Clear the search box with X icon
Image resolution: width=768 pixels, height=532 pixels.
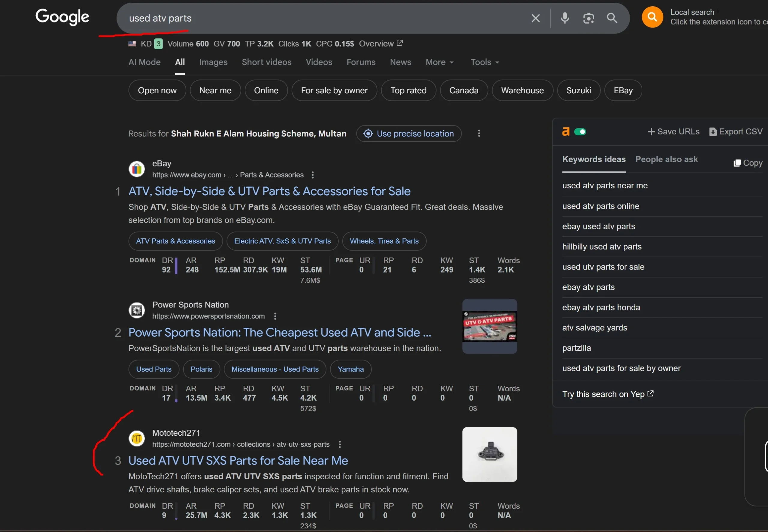[x=535, y=18]
